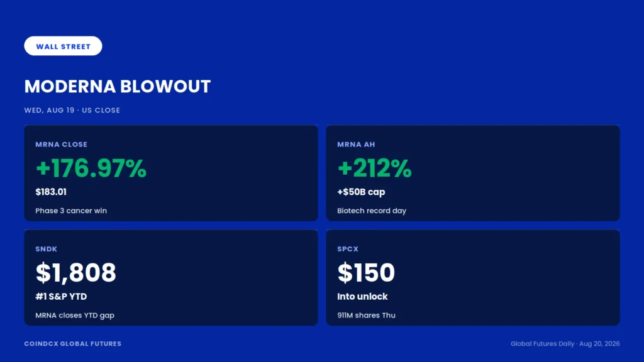Click the WALL STREET pill badge
Viewport: 644px width, 362px height.
point(63,46)
